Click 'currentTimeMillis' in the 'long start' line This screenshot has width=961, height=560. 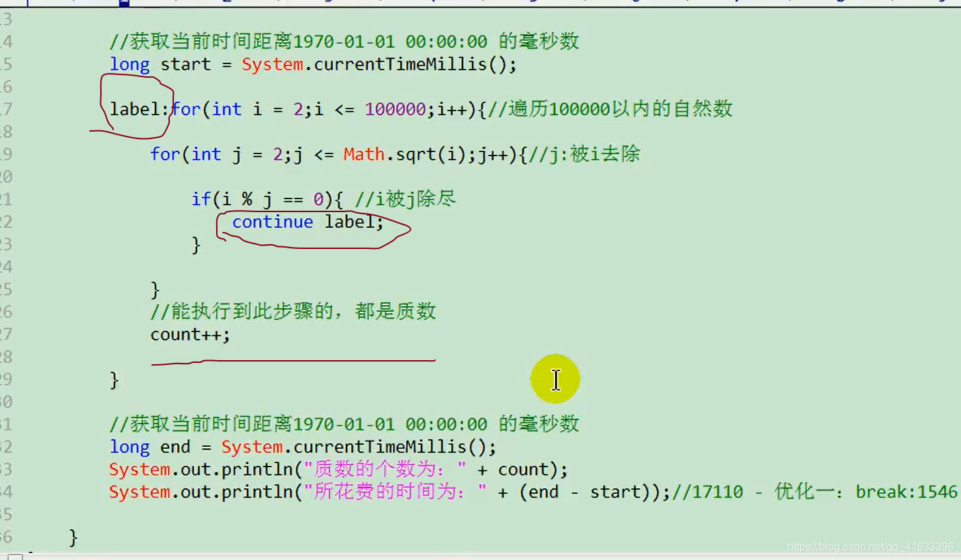(x=400, y=65)
